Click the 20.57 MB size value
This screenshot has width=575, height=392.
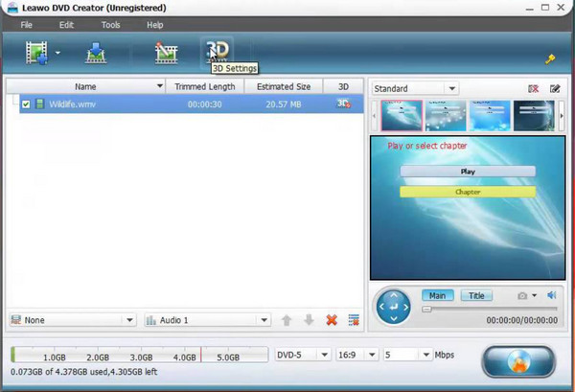(x=284, y=104)
